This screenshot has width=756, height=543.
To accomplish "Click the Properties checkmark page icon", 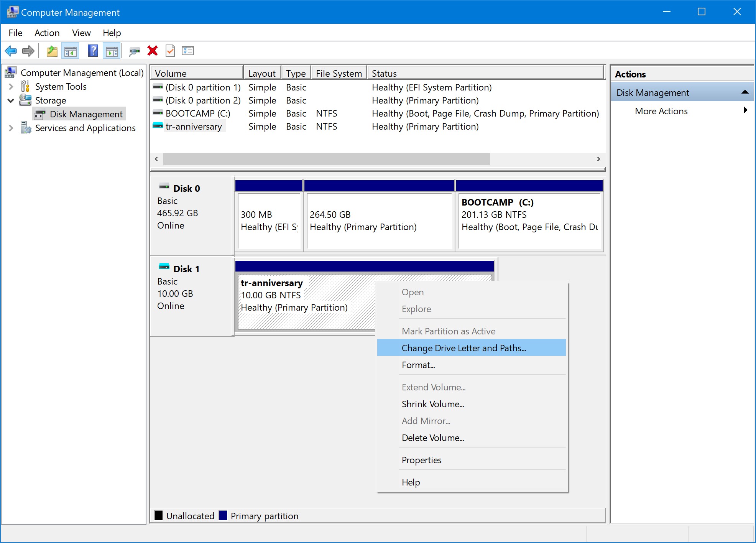I will point(170,51).
